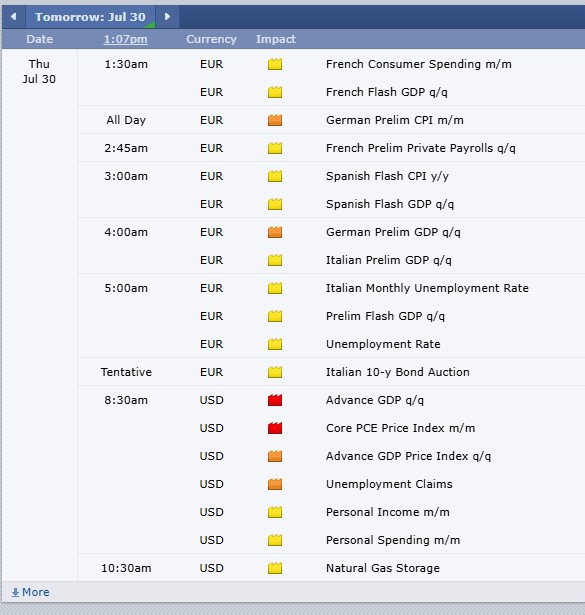
Task: Click impact icon for French Prelim Private Payrolls
Action: click(x=275, y=148)
